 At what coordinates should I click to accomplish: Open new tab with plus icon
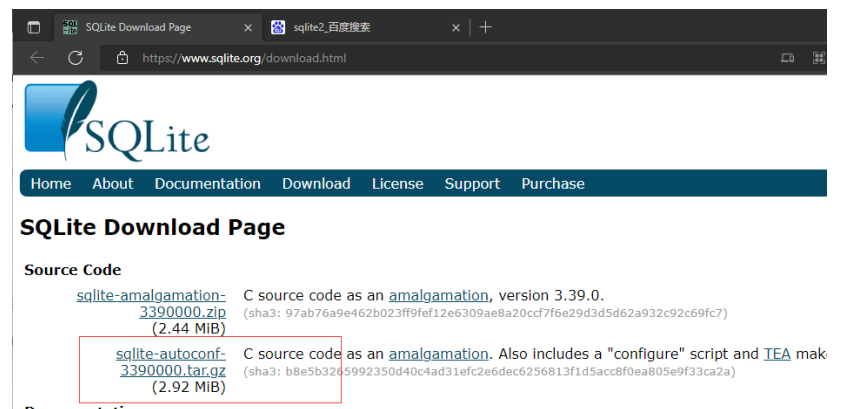tap(485, 27)
